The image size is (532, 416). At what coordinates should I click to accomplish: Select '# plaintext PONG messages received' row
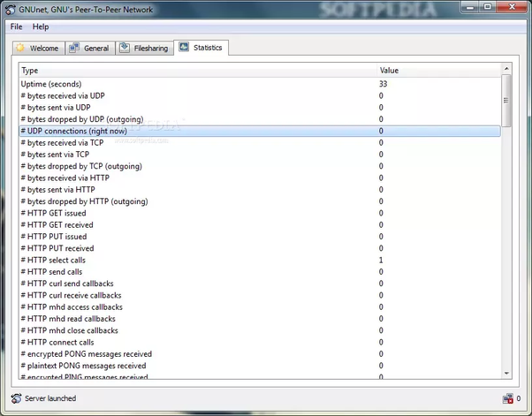click(260, 366)
